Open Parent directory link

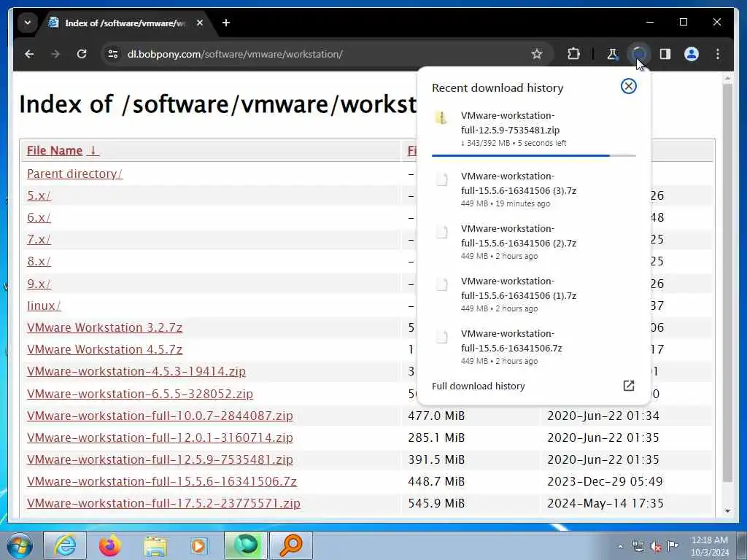(x=74, y=174)
